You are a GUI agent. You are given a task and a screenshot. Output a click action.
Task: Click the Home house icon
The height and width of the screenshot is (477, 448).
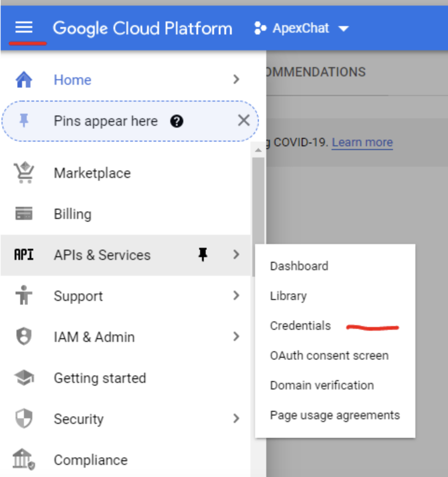tap(24, 80)
